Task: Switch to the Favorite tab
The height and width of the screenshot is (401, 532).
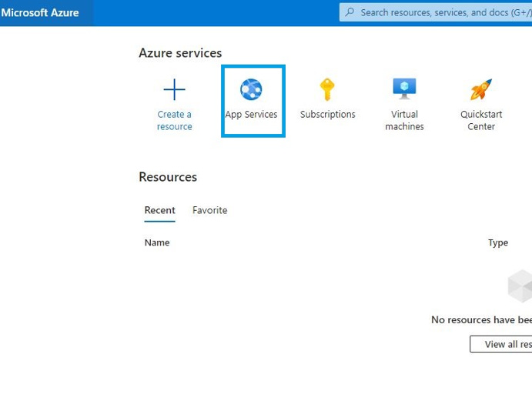Action: tap(209, 210)
